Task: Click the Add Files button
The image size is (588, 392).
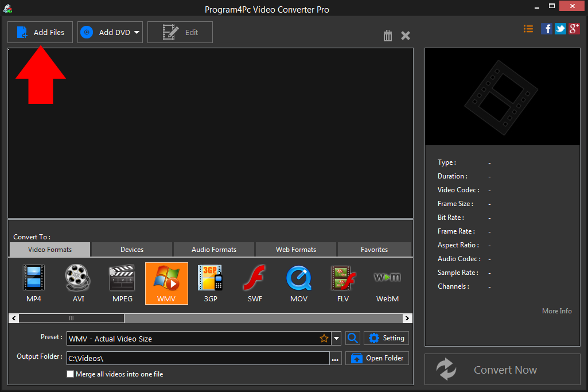Action: (x=40, y=32)
